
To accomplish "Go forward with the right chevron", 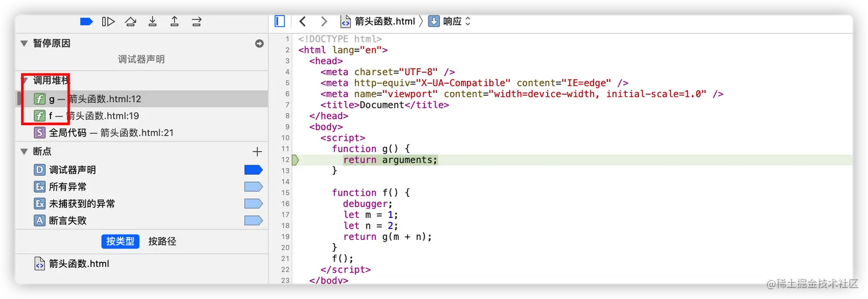I will point(324,21).
